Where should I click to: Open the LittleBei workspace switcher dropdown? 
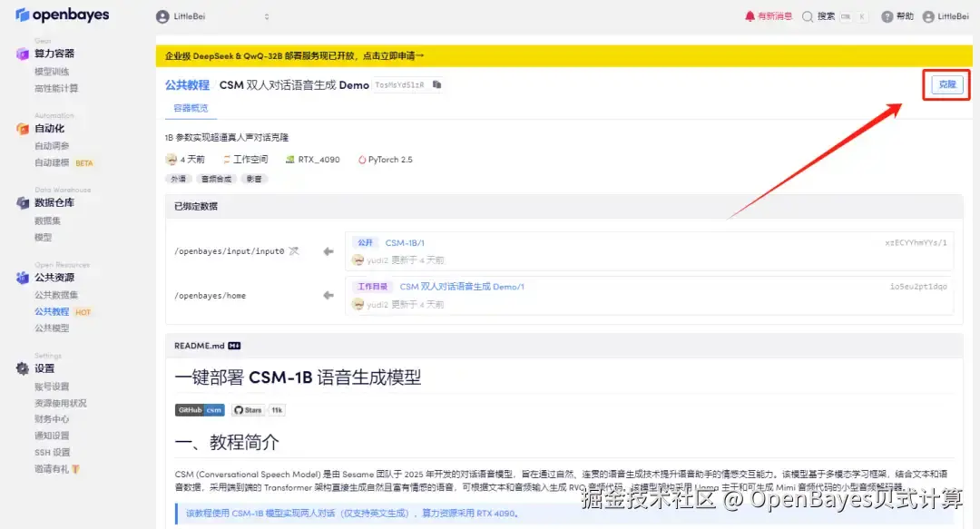[x=212, y=17]
